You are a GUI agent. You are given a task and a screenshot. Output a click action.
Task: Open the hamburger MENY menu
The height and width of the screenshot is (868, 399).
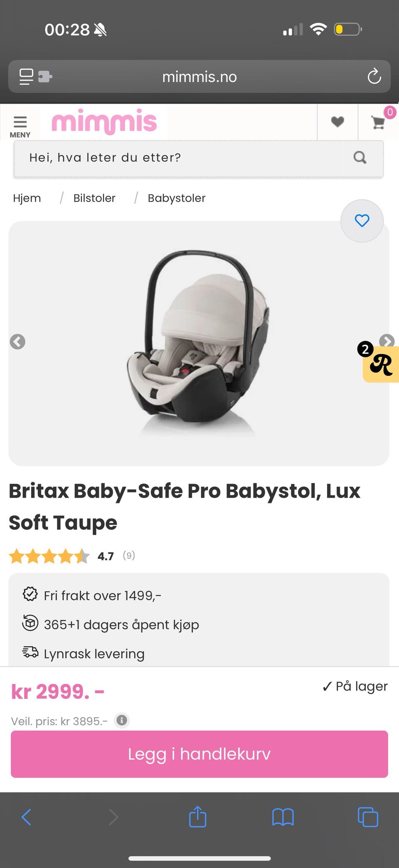(20, 126)
